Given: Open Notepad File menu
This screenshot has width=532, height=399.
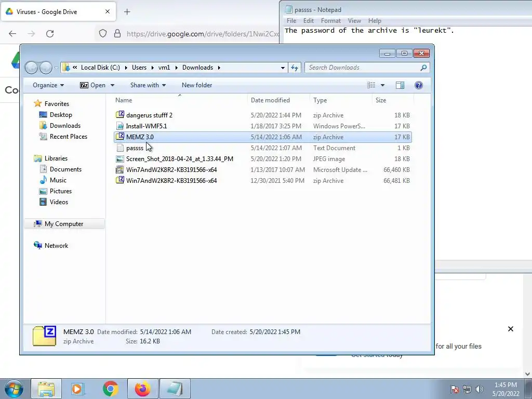Looking at the screenshot, I should pos(291,21).
